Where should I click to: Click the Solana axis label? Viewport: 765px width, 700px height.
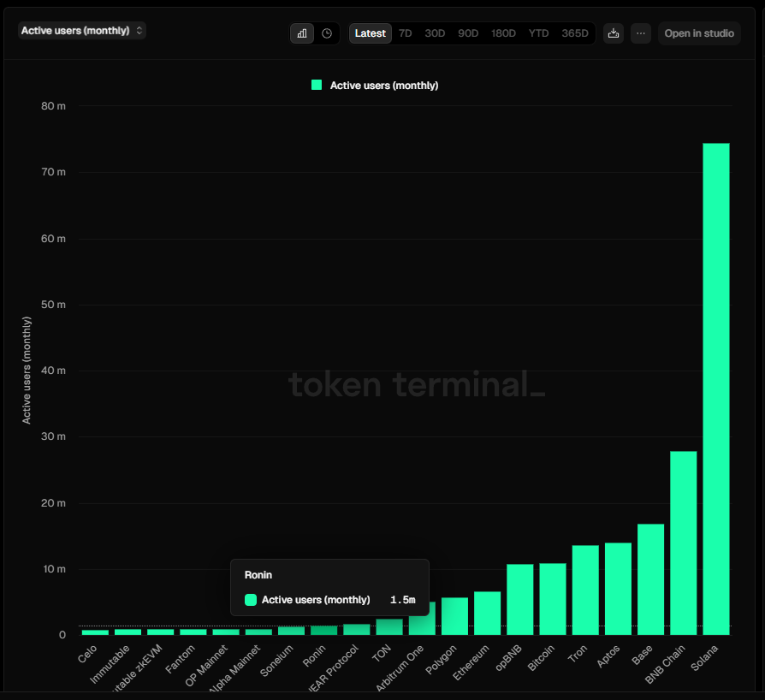pyautogui.click(x=704, y=657)
